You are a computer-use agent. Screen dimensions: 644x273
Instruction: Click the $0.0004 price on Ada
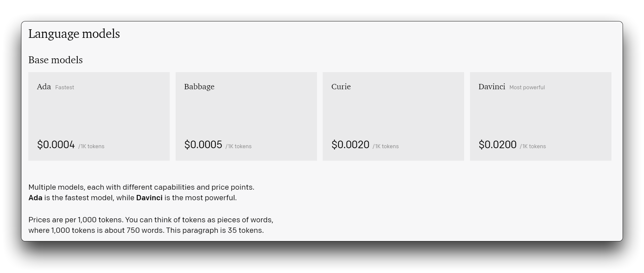[x=56, y=145]
